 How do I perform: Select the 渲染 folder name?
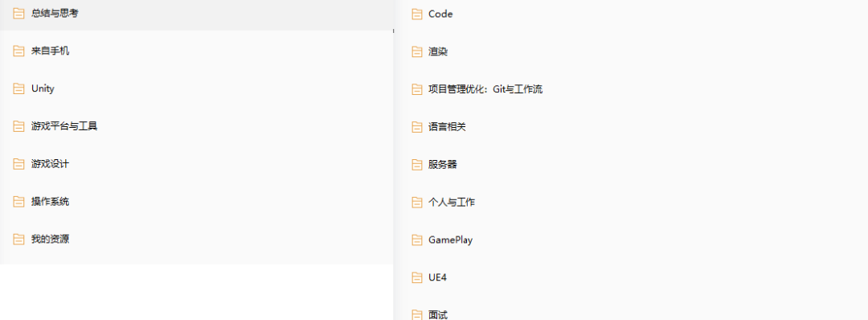pyautogui.click(x=438, y=52)
